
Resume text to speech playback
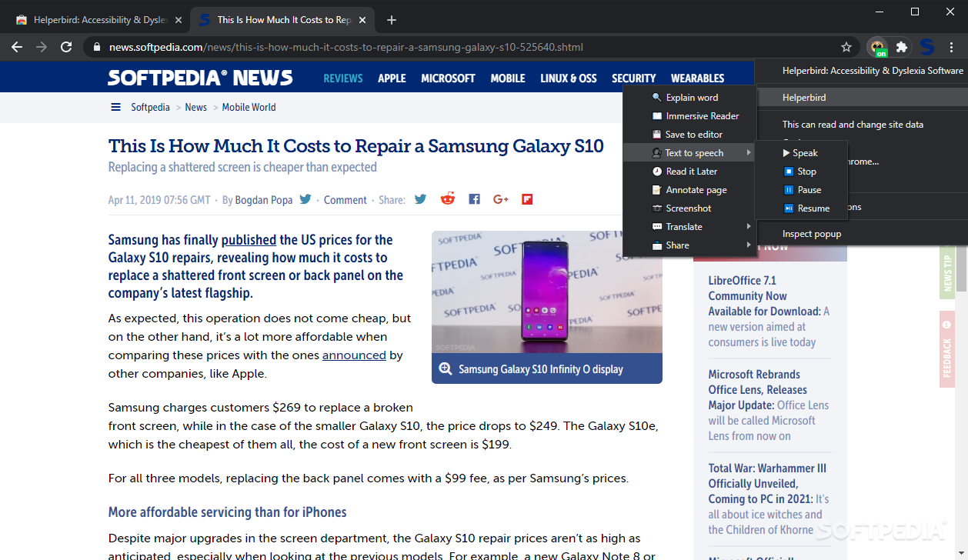click(x=800, y=208)
